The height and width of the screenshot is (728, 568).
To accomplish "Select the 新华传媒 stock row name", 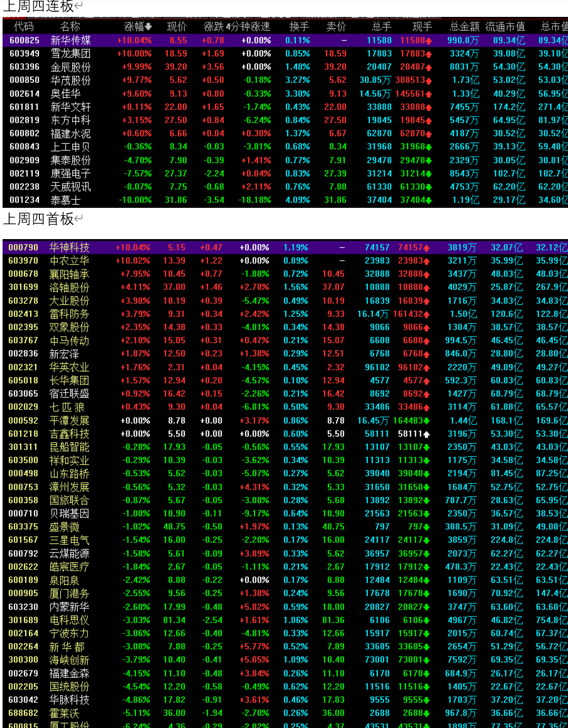I will [71, 40].
